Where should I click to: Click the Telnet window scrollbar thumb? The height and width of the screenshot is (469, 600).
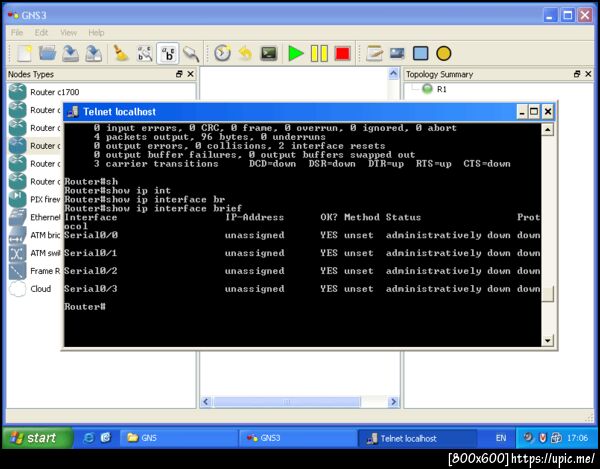(548, 294)
